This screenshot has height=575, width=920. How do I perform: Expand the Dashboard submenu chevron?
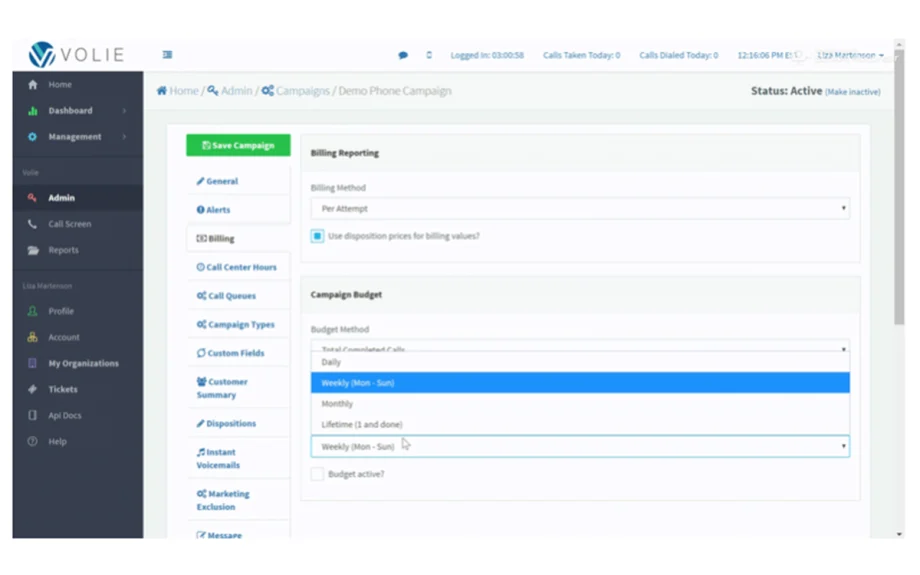point(124,110)
